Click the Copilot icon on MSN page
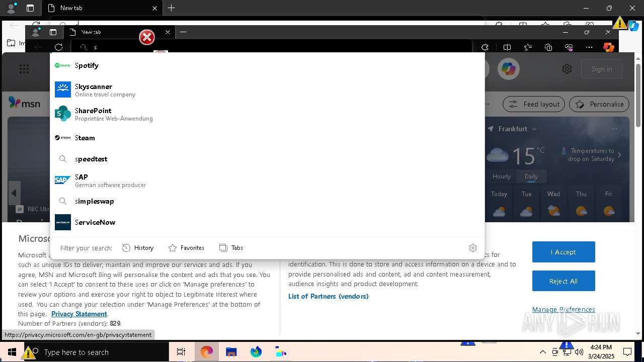644x362 pixels. click(508, 69)
